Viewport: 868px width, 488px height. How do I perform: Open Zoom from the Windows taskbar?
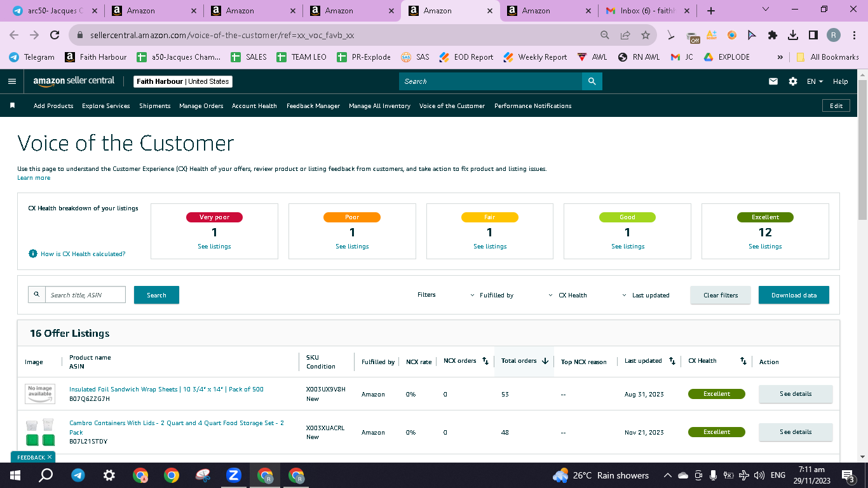[234, 475]
